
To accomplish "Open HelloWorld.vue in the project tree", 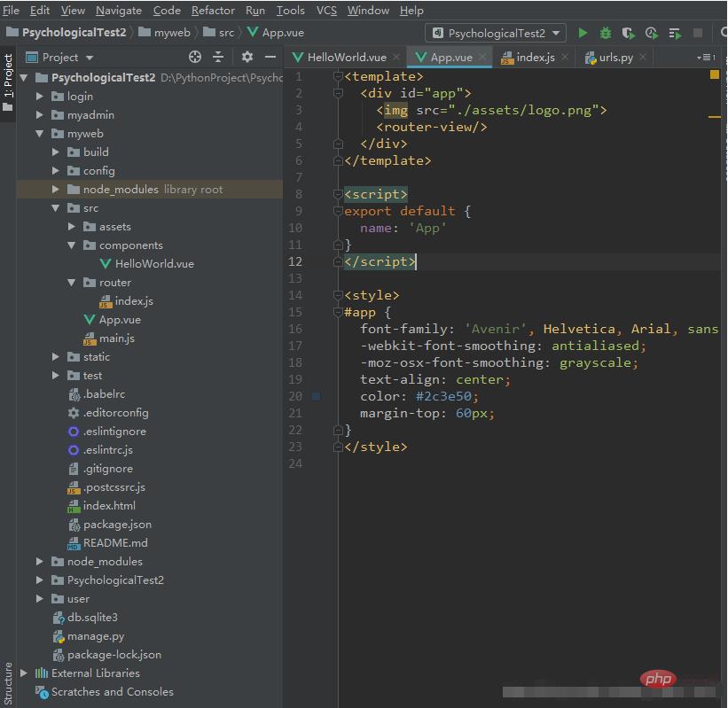I will tap(154, 264).
